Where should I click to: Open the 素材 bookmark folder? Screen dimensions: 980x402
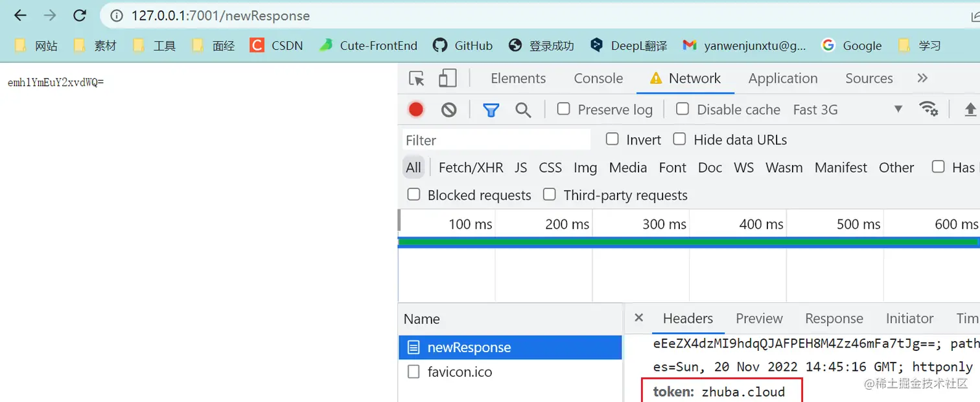(96, 45)
